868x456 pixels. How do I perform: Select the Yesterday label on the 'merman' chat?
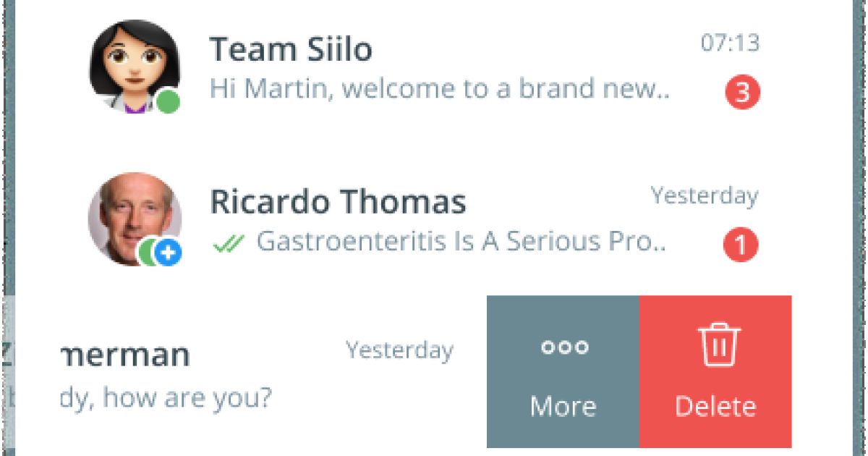point(400,350)
